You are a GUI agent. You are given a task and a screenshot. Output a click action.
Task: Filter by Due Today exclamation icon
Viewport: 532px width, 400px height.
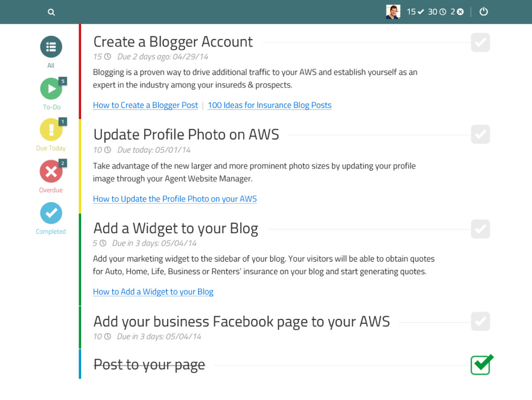click(51, 129)
